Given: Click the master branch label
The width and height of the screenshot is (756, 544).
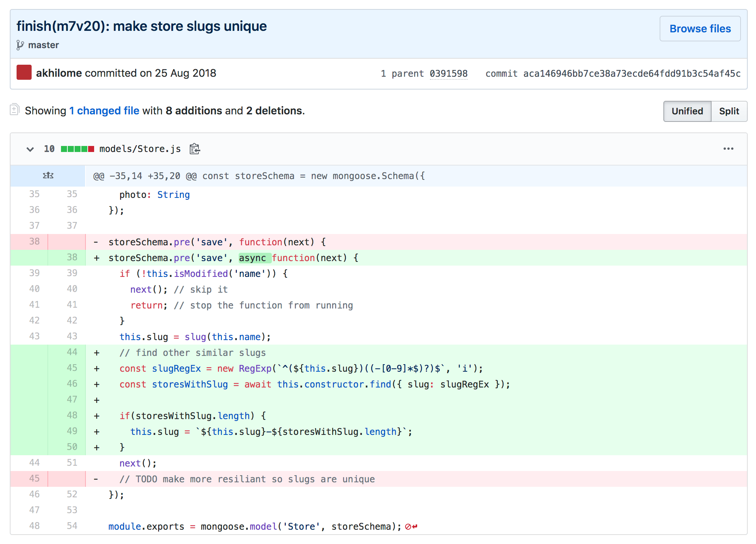Looking at the screenshot, I should pyautogui.click(x=44, y=45).
